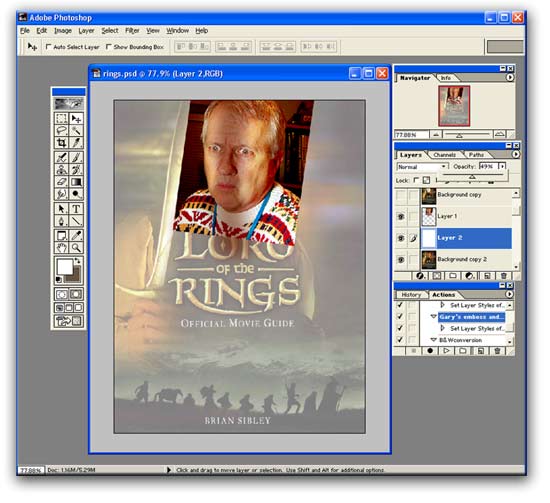Hide Background copy 2 layer eye
The width and height of the screenshot is (550, 503).
coord(401,260)
